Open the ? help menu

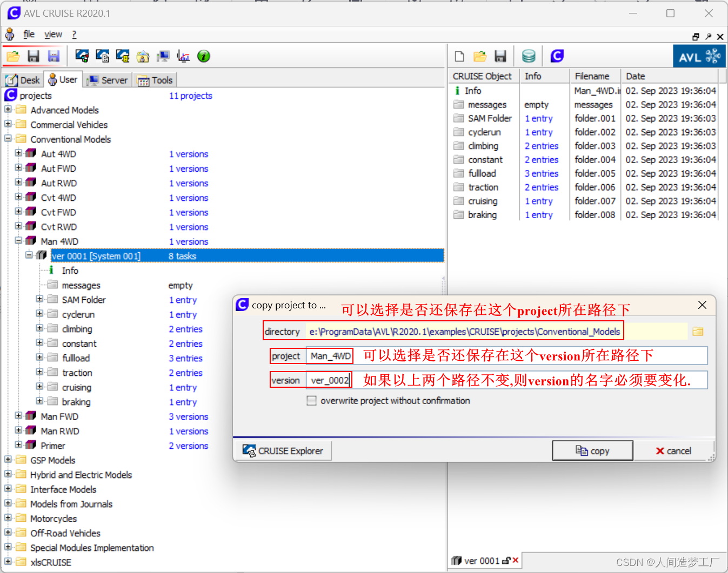74,35
